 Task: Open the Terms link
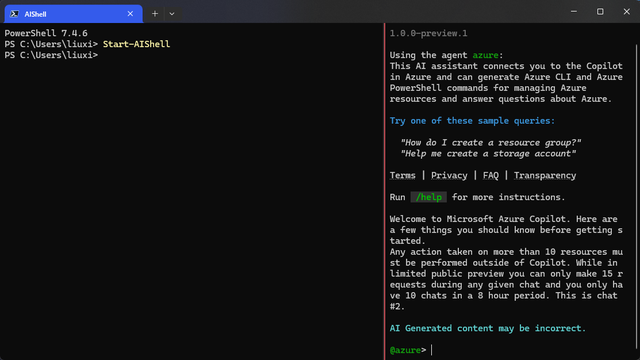[402, 176]
